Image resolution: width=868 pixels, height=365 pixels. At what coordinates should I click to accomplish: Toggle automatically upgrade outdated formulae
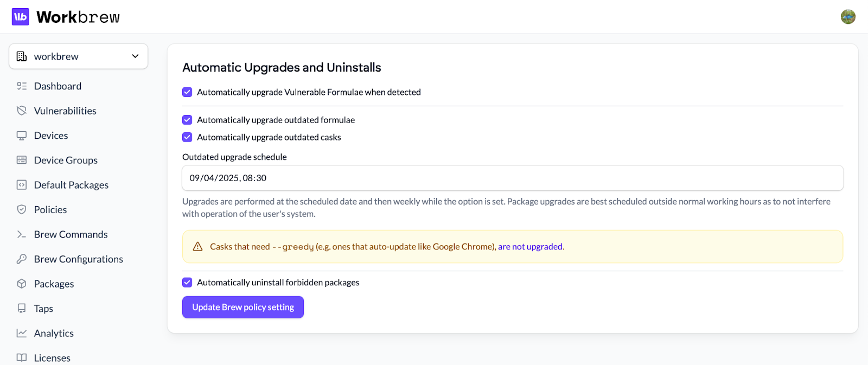(x=187, y=120)
